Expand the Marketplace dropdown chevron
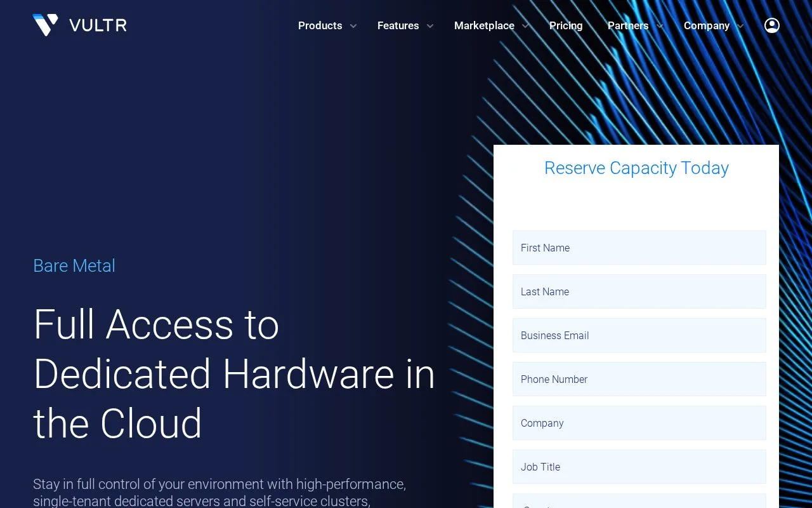Image resolution: width=812 pixels, height=508 pixels. 525,26
